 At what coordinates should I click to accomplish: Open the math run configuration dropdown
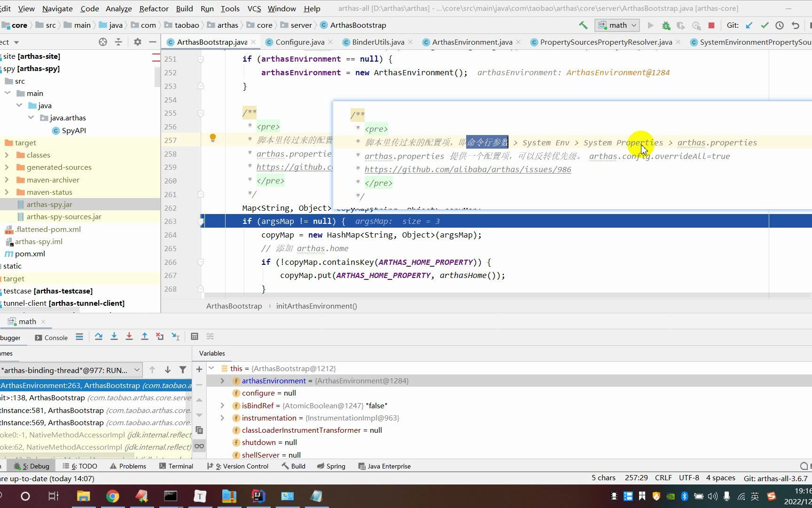point(617,25)
